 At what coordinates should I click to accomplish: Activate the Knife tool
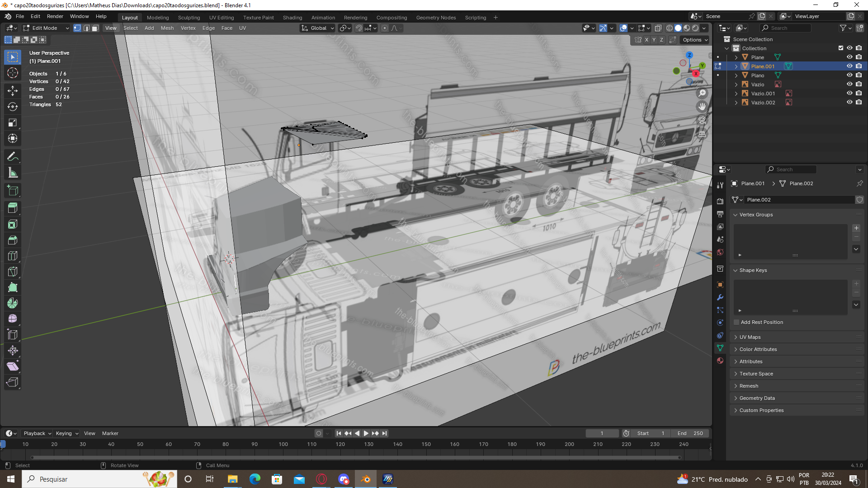tap(13, 272)
